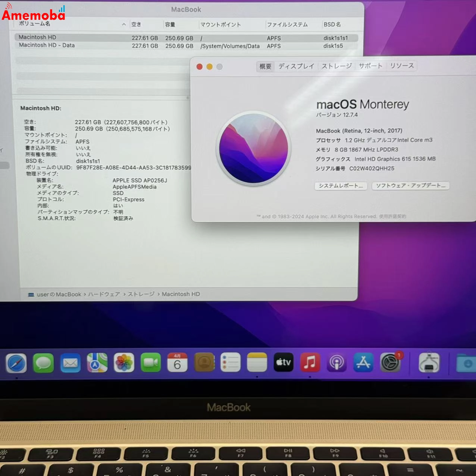The image size is (476, 476).
Task: Open Maps from the Dock
Action: point(97,363)
